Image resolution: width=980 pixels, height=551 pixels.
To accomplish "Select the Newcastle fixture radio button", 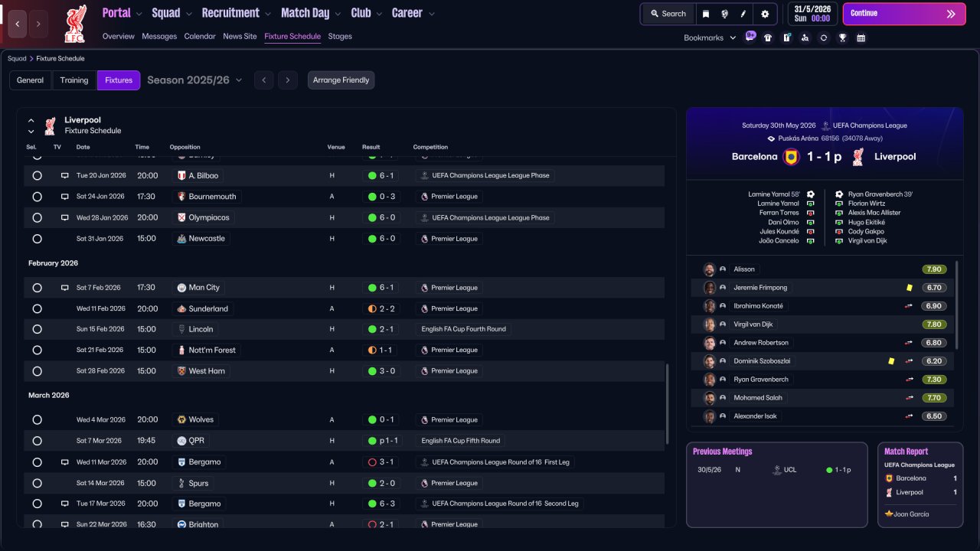I will pos(37,239).
